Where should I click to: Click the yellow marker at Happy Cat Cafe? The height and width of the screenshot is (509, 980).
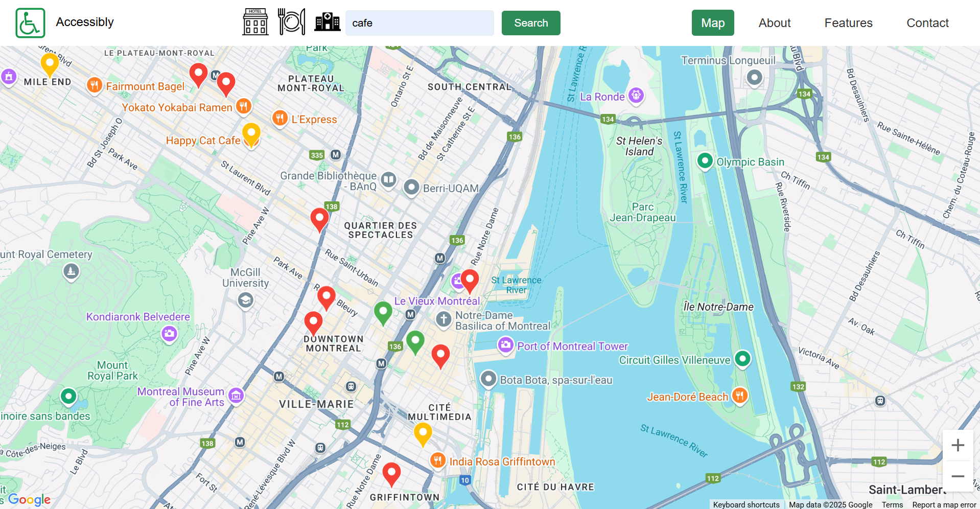(251, 135)
